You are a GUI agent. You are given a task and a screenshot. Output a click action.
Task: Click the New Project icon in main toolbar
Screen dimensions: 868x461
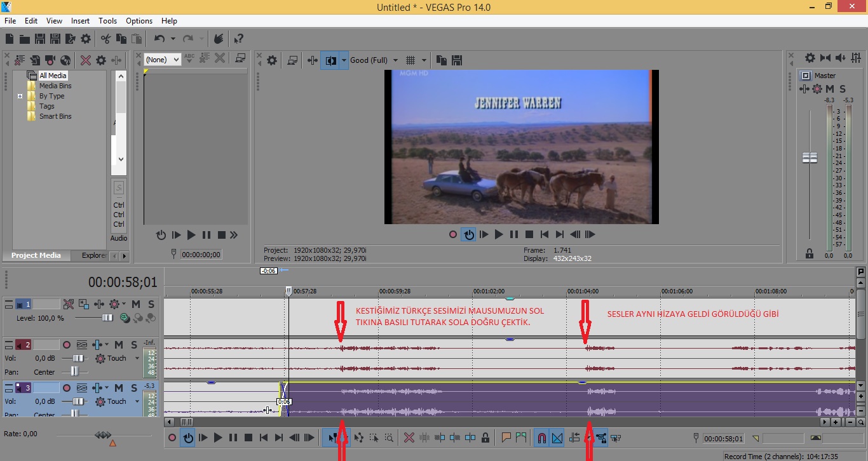10,39
